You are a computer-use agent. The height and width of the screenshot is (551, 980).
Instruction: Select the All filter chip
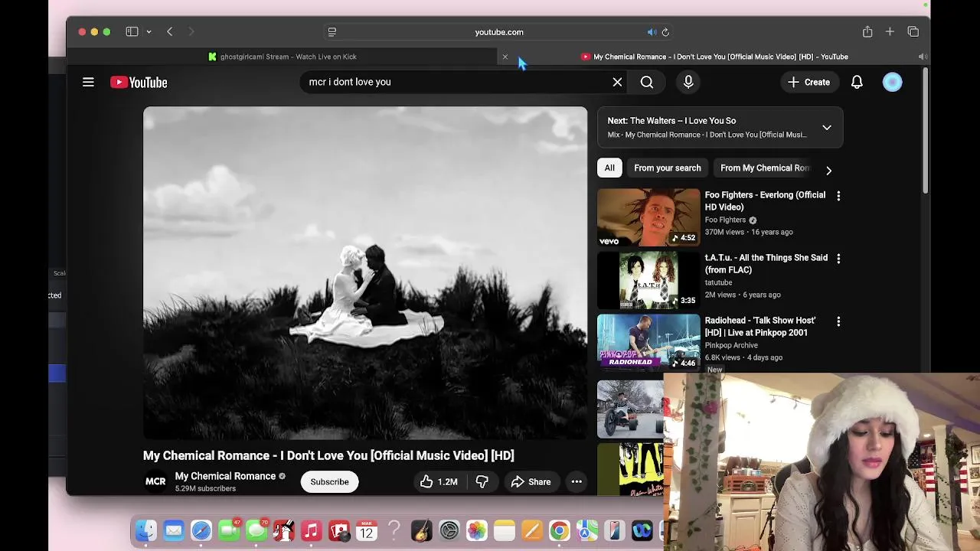pyautogui.click(x=609, y=168)
